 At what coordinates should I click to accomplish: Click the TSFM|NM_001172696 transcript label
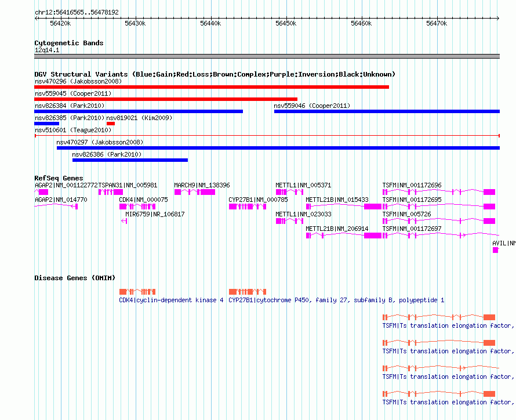click(x=412, y=185)
